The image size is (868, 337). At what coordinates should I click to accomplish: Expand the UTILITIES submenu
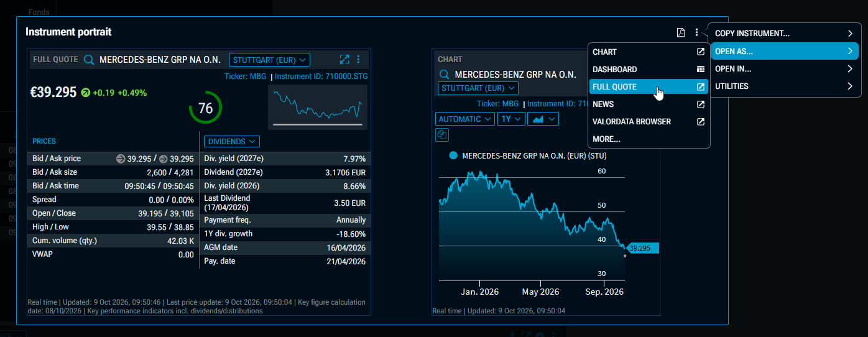(786, 86)
